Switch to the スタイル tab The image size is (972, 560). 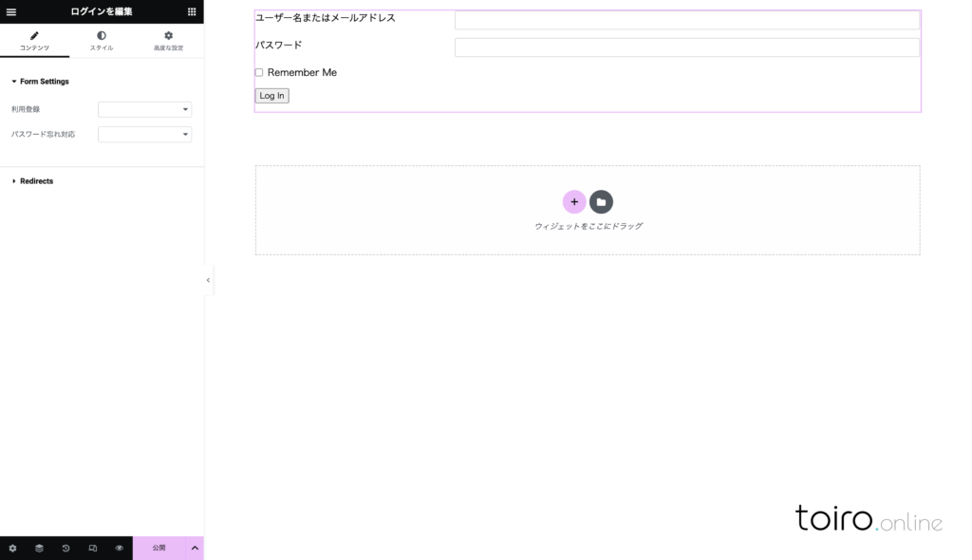(102, 41)
